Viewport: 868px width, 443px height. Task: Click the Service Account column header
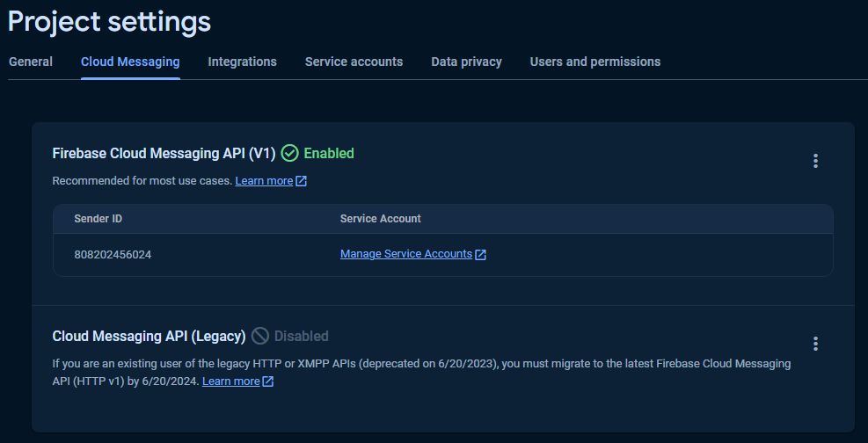[380, 218]
